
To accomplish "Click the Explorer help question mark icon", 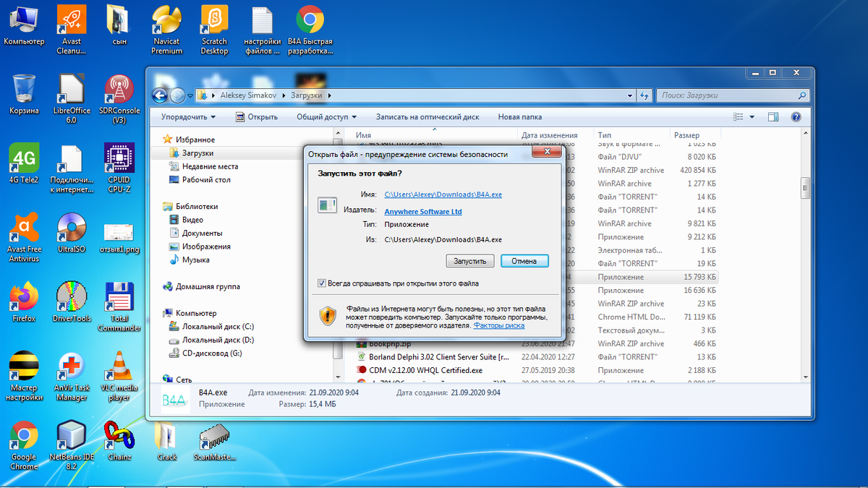I will point(796,116).
